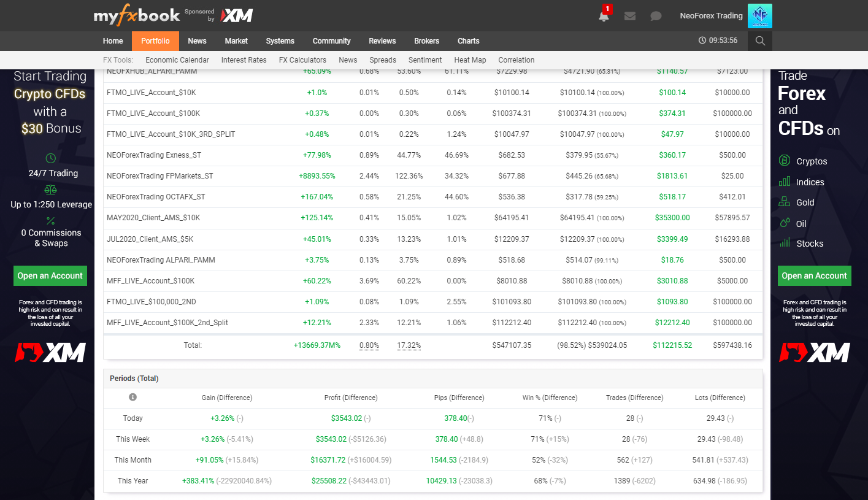
Task: Open the Portfolio tab
Action: tap(155, 41)
